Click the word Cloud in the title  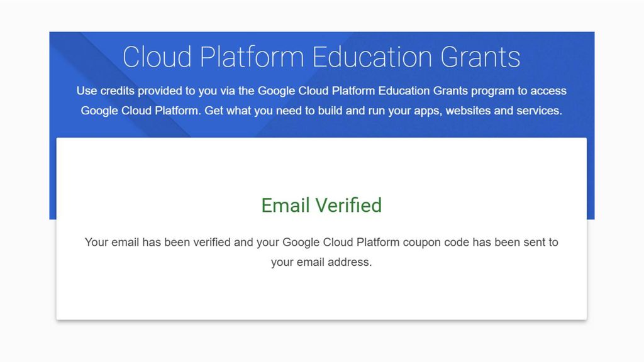pyautogui.click(x=157, y=57)
